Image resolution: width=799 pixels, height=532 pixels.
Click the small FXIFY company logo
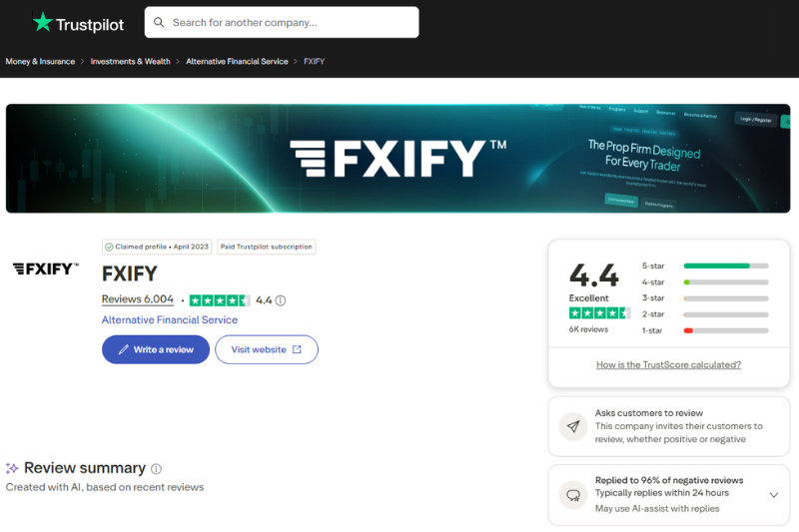pyautogui.click(x=46, y=268)
